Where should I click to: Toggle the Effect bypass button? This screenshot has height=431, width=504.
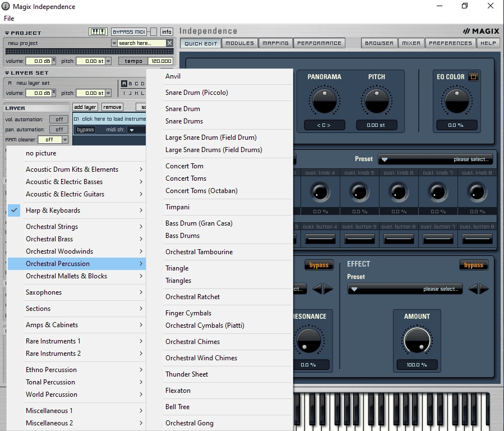coord(474,265)
